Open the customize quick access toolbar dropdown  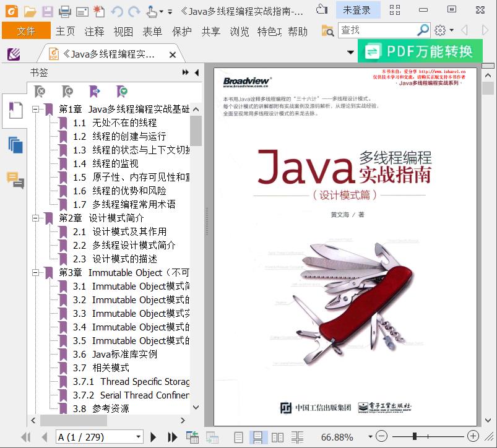point(170,12)
